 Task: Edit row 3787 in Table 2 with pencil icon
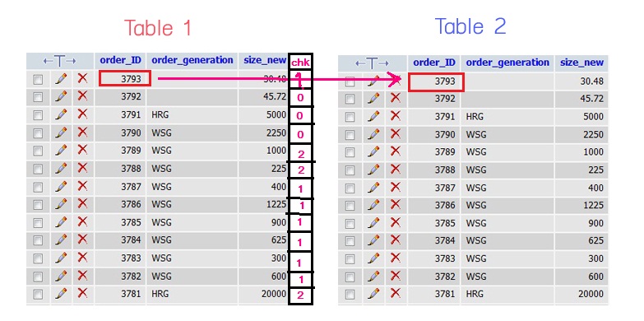(x=373, y=188)
